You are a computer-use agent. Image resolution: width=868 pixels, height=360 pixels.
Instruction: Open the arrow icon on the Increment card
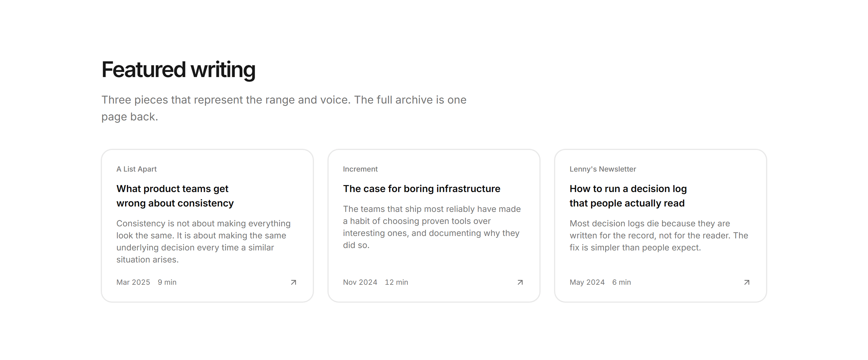520,282
